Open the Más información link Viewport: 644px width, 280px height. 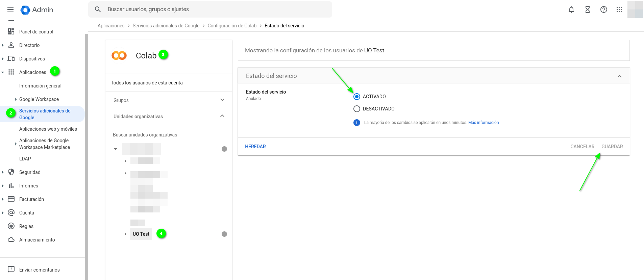coord(484,123)
